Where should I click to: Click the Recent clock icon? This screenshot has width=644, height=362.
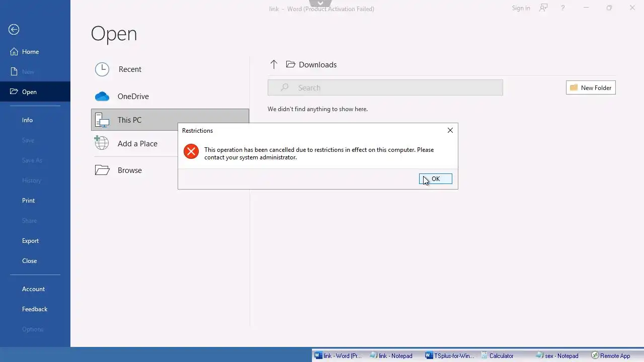pos(102,69)
